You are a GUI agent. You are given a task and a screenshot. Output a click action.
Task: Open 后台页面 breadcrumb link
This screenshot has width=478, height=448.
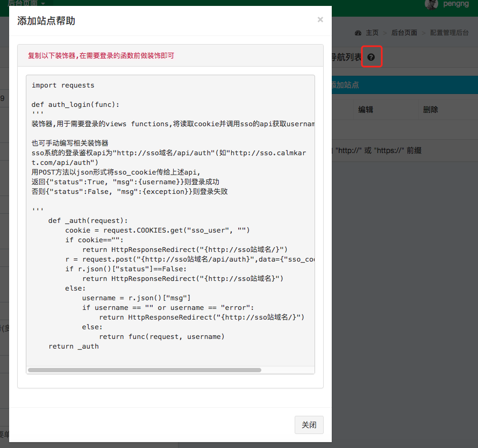point(404,33)
